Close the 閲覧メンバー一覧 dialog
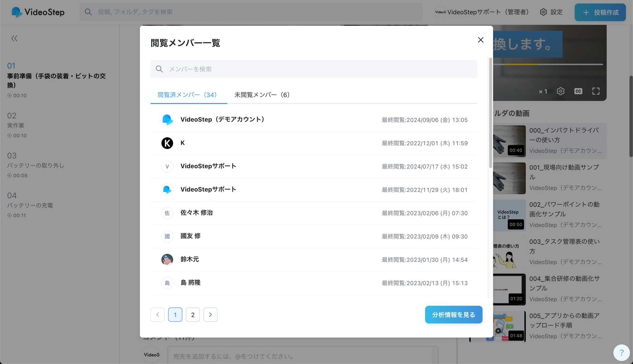 (x=480, y=40)
